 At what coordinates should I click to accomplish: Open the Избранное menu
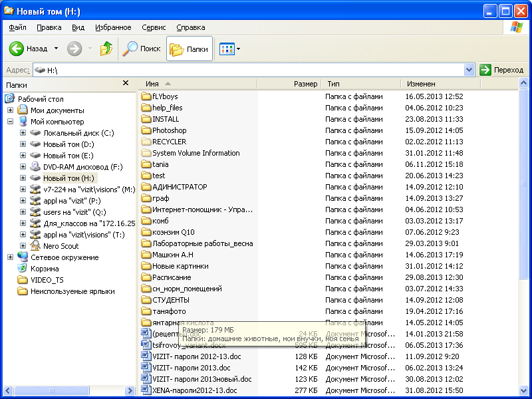pyautogui.click(x=113, y=27)
